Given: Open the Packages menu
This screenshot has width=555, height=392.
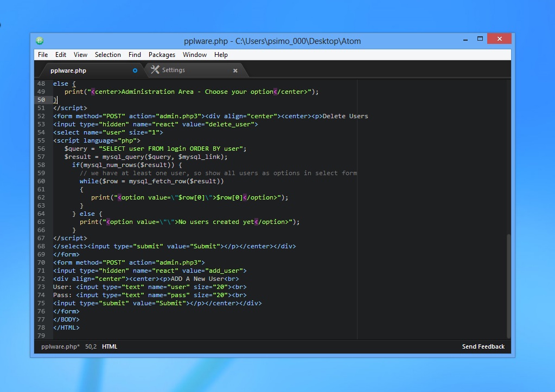Looking at the screenshot, I should click(162, 54).
